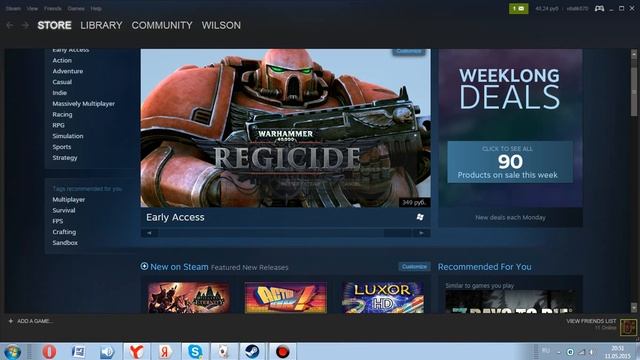Click the 349 руб price tag on the banner
Screen dimensions: 640x360
[x=414, y=202]
